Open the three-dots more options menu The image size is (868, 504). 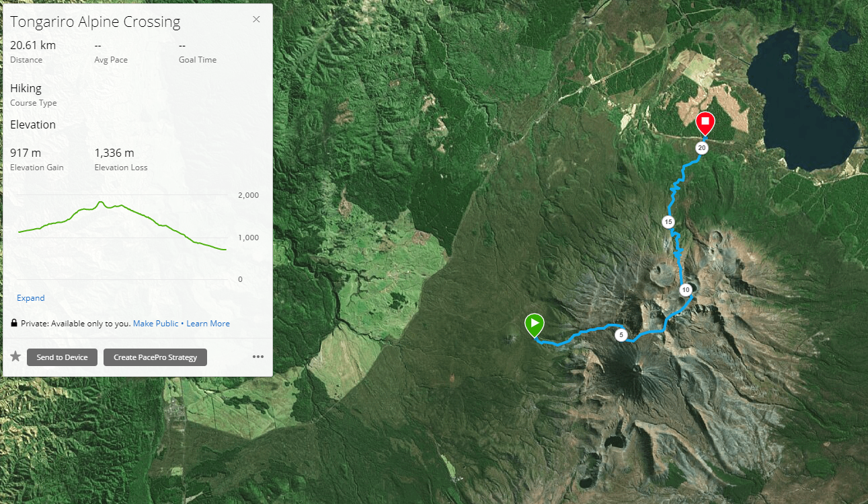(x=258, y=357)
